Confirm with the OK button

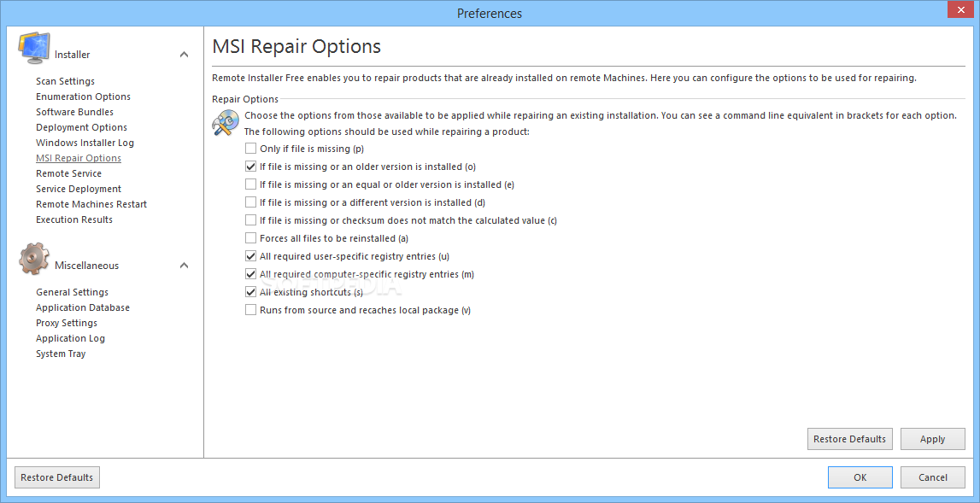[x=860, y=477]
